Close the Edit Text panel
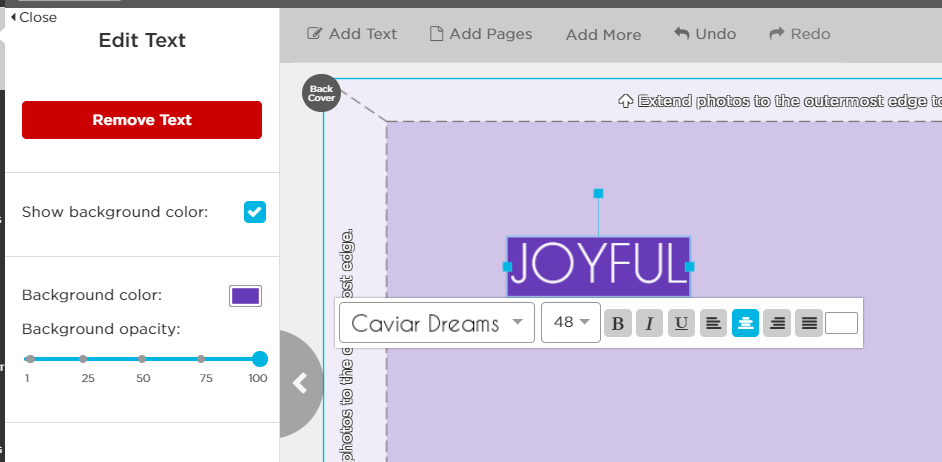942x462 pixels. 34,17
